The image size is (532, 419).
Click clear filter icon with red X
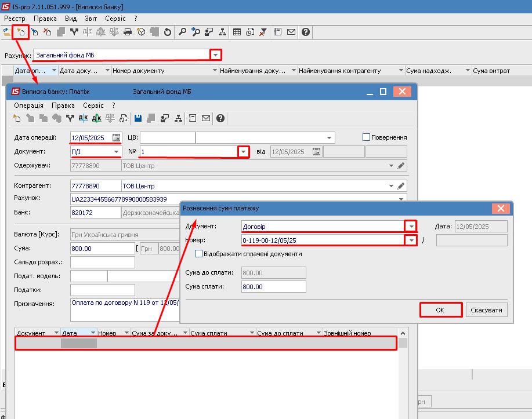(263, 32)
